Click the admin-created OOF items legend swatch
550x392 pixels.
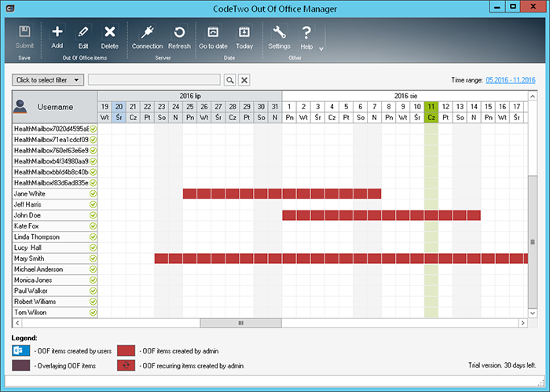(126, 350)
